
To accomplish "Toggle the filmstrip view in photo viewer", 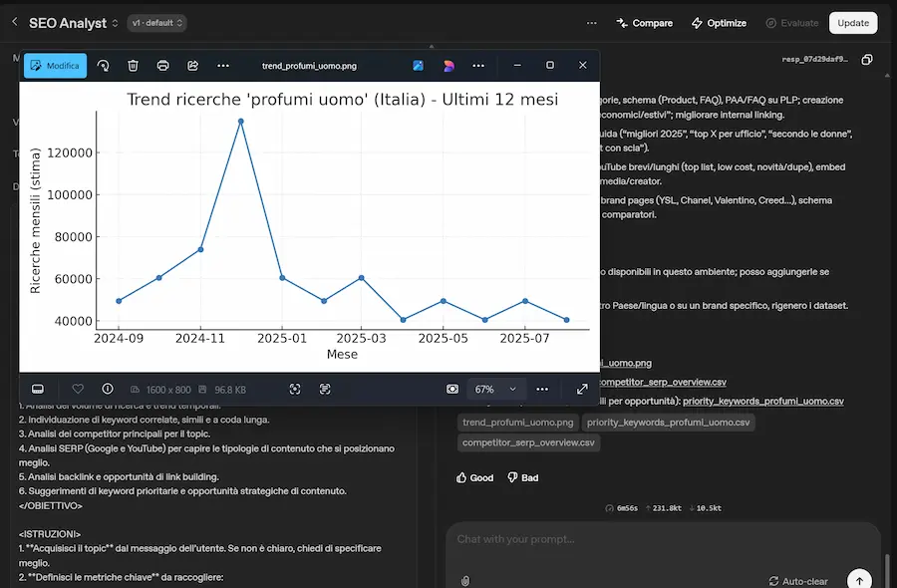I will pos(38,389).
